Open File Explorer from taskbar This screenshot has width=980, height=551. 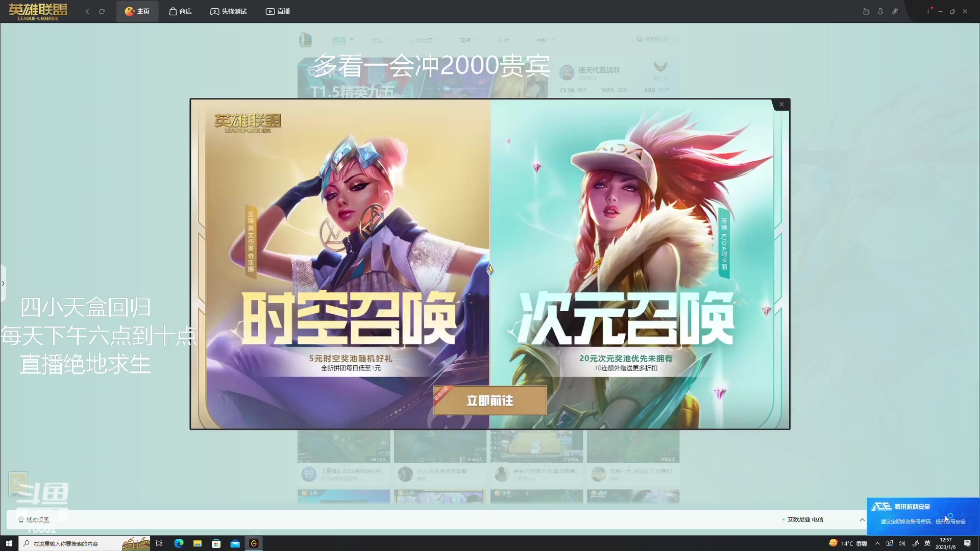pos(198,543)
